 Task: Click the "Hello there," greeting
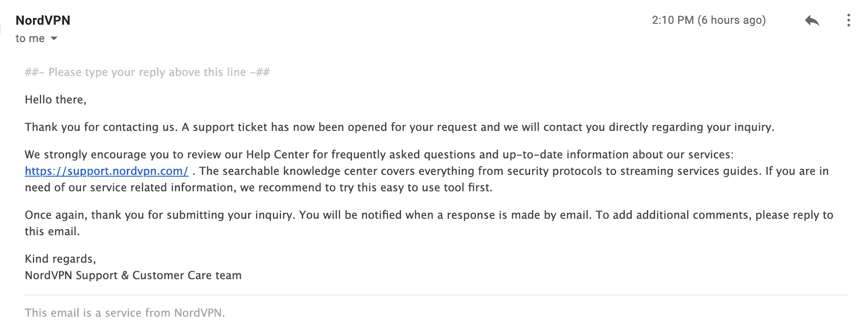tap(55, 100)
